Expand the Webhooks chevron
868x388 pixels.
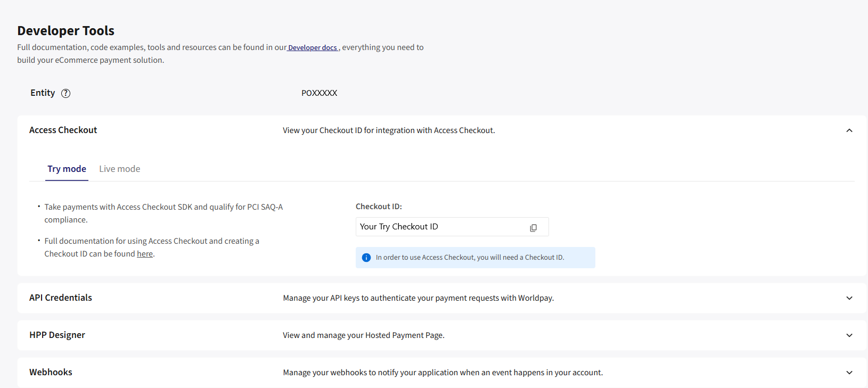coord(849,373)
